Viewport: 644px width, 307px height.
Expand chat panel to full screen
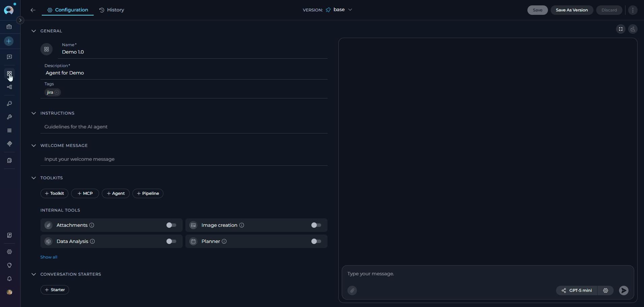click(x=620, y=29)
